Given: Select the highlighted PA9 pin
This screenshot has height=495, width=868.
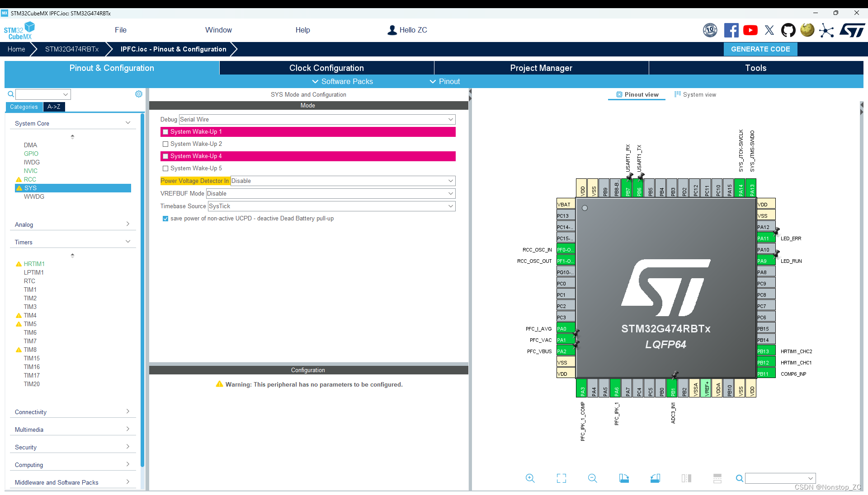Looking at the screenshot, I should 764,261.
